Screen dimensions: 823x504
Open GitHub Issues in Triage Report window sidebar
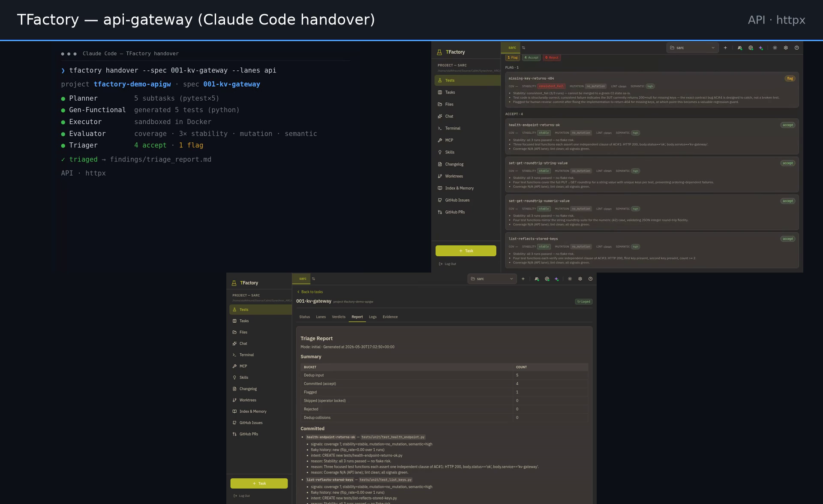click(x=261, y=423)
